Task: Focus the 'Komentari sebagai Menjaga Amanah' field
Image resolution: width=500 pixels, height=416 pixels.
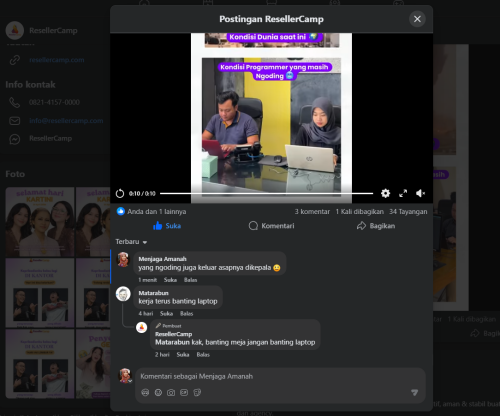Action: pyautogui.click(x=280, y=376)
